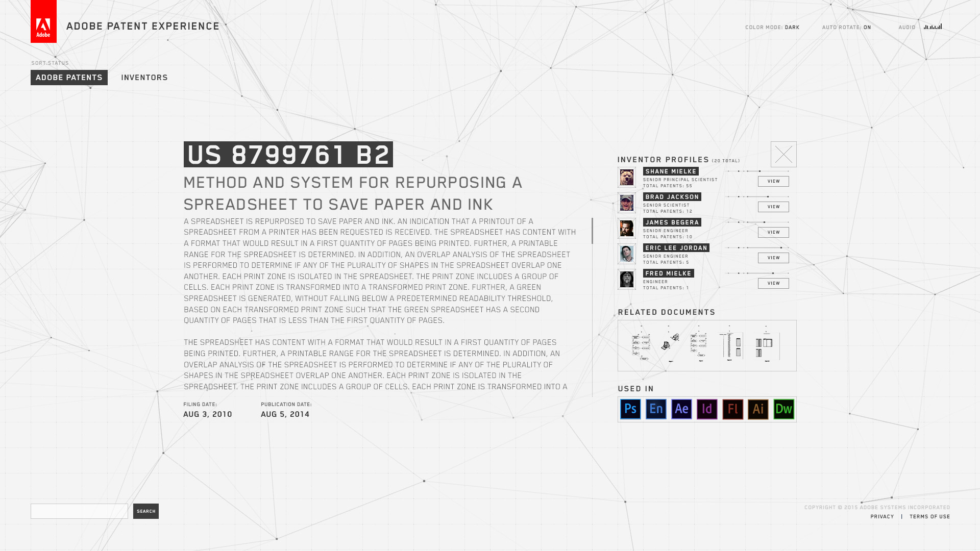Click the Encore En product icon
This screenshot has height=551, width=980.
point(656,409)
